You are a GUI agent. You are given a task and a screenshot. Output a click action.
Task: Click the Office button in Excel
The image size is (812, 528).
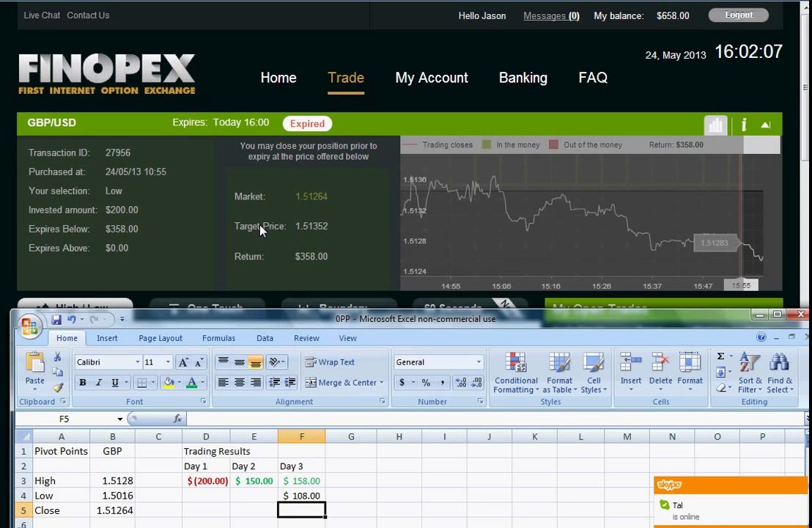point(29,326)
